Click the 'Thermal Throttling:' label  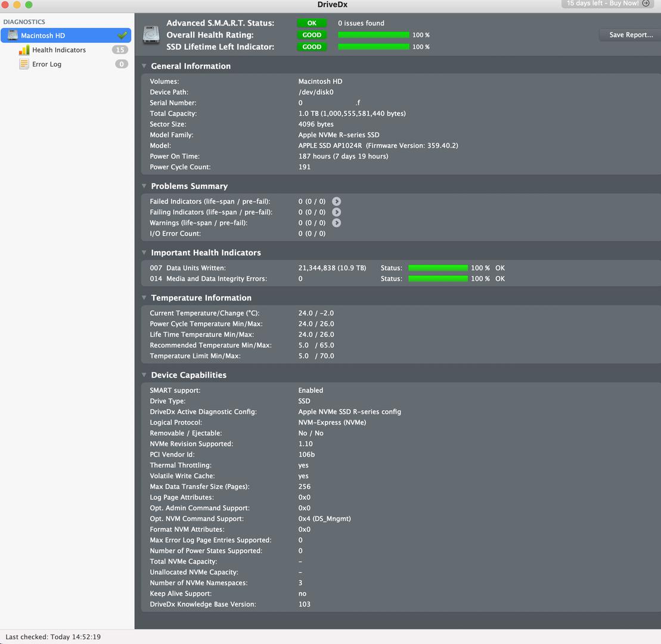point(181,465)
